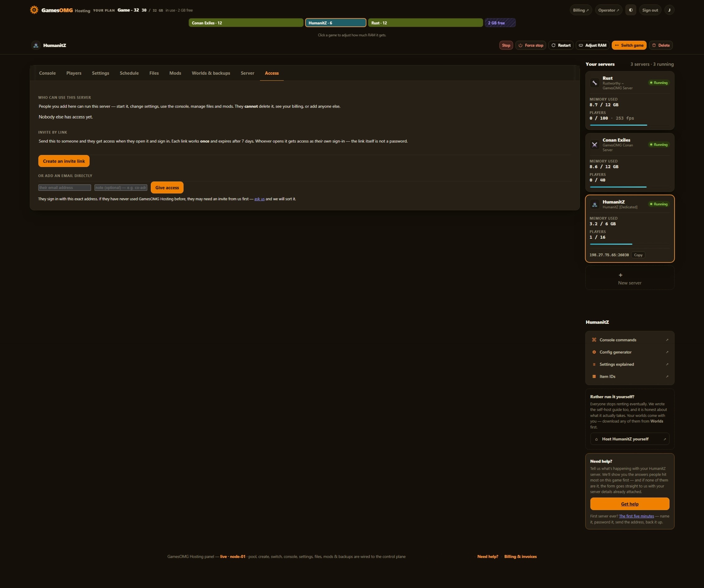Click the 2 GB free segment
Screen dimensions: 704x588
500,23
